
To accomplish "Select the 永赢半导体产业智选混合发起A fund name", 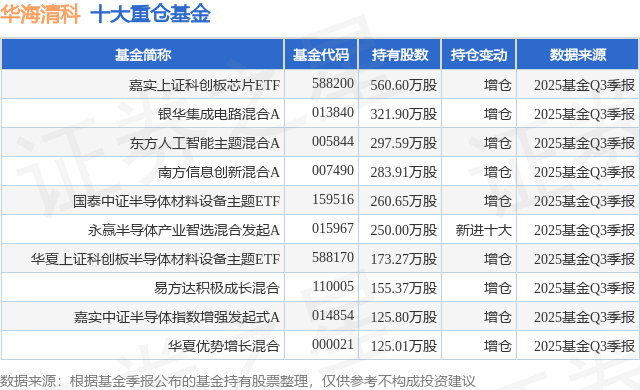I will [x=184, y=230].
